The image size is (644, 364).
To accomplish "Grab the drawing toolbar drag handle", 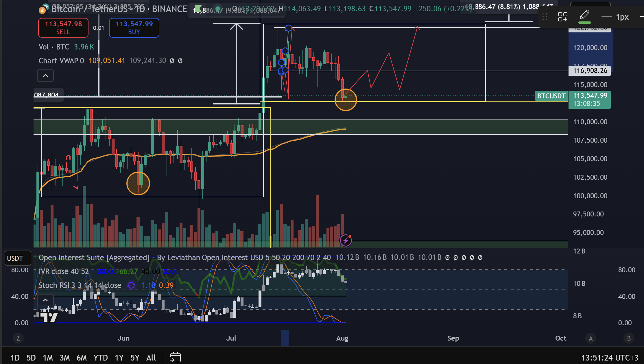I will point(545,17).
